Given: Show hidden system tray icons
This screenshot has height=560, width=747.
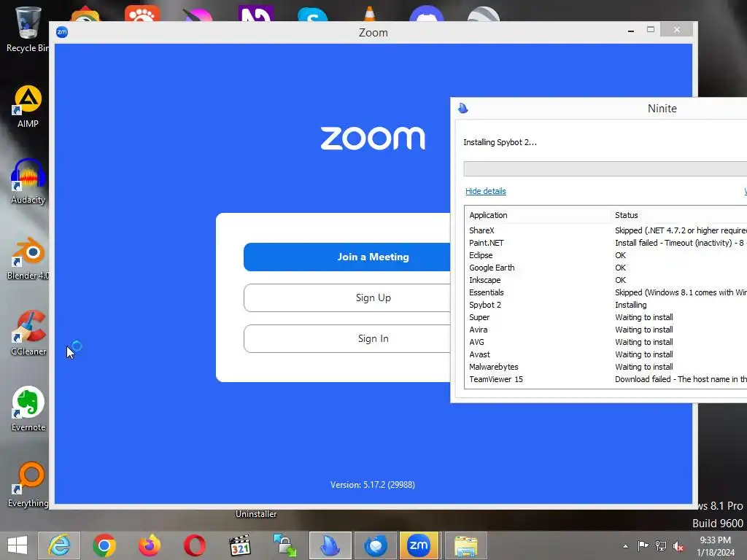Looking at the screenshot, I should coord(625,546).
